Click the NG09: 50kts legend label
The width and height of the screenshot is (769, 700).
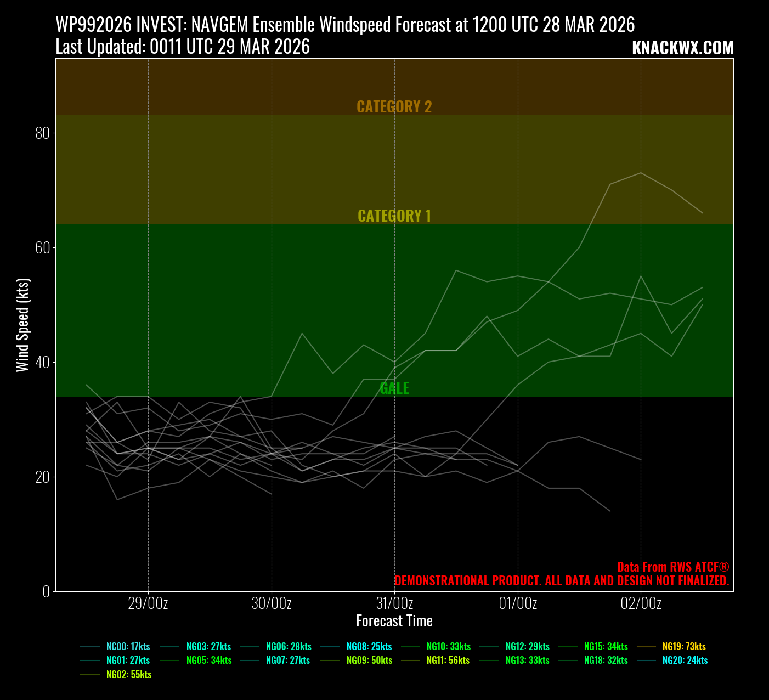pos(369,661)
